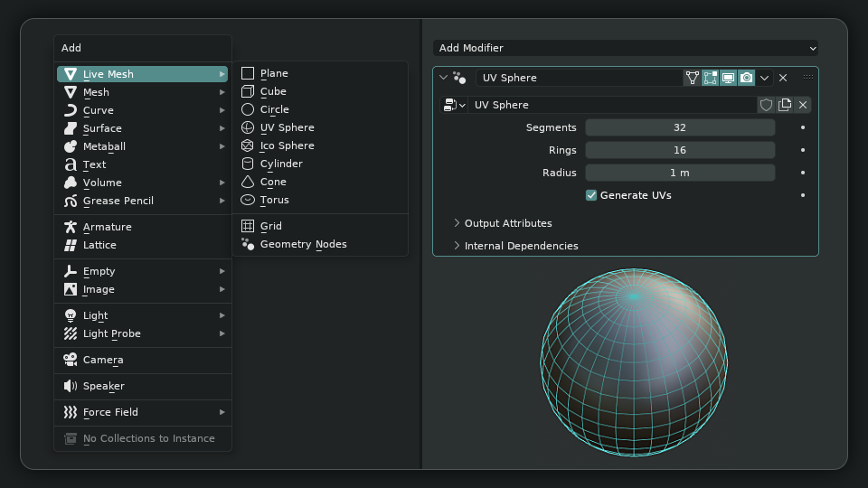
Task: Click the wireframe sphere preview
Action: pos(634,363)
